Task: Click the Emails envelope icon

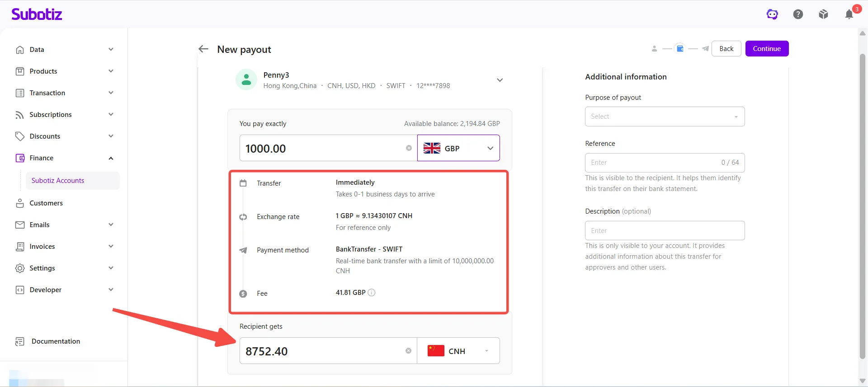Action: 20,225
